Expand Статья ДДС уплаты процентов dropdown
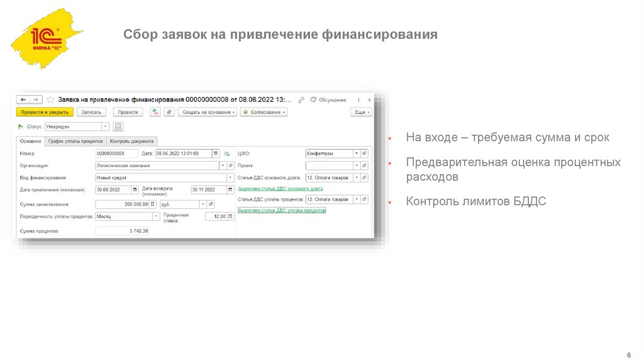This screenshot has height=361, width=644. (x=357, y=199)
